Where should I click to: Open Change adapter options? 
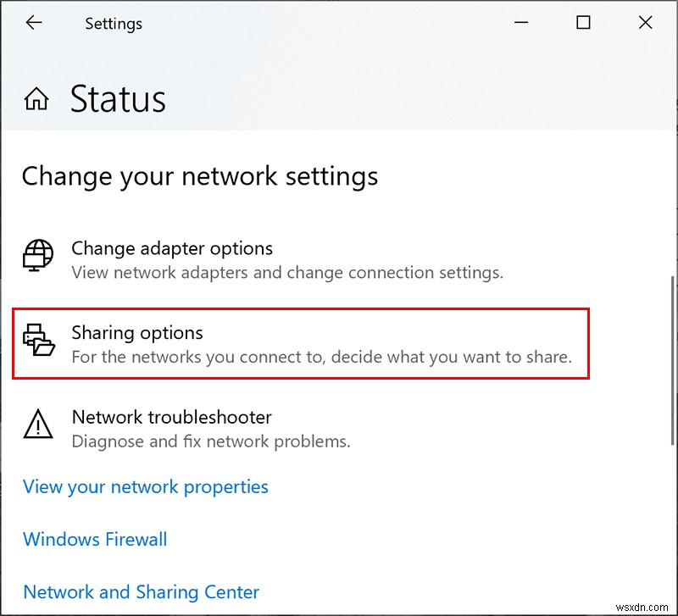click(x=171, y=248)
